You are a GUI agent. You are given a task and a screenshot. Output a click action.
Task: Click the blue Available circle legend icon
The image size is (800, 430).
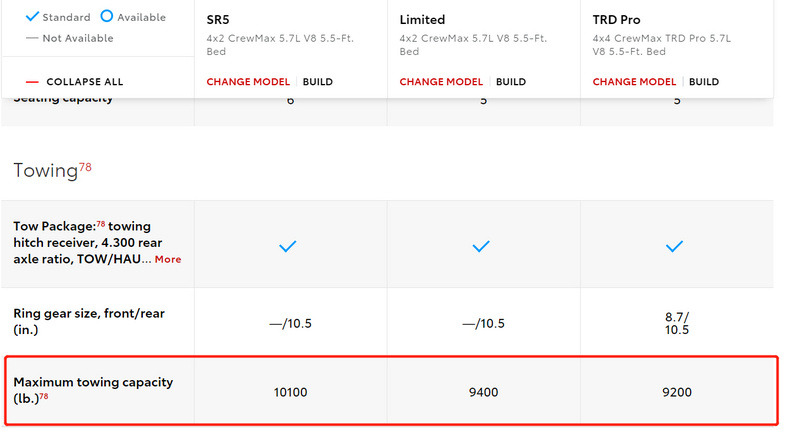point(107,16)
